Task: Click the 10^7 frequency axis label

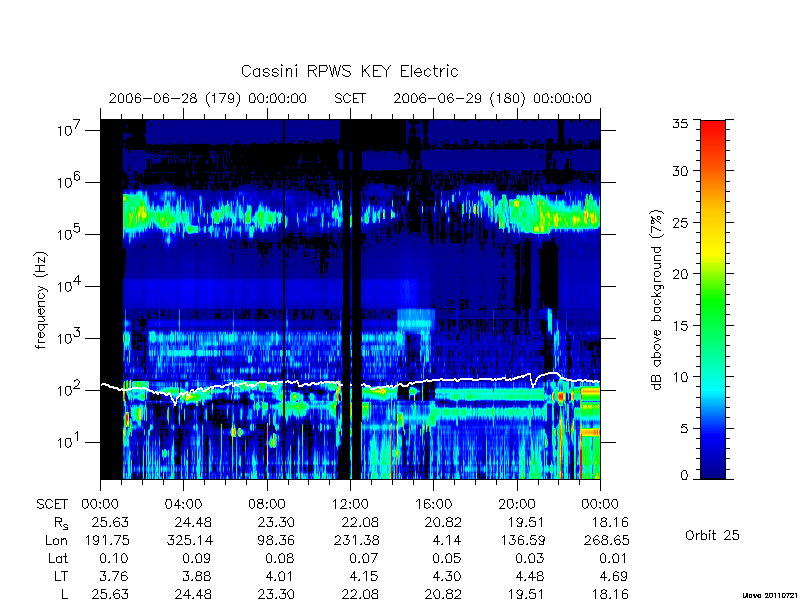Action: [69, 129]
